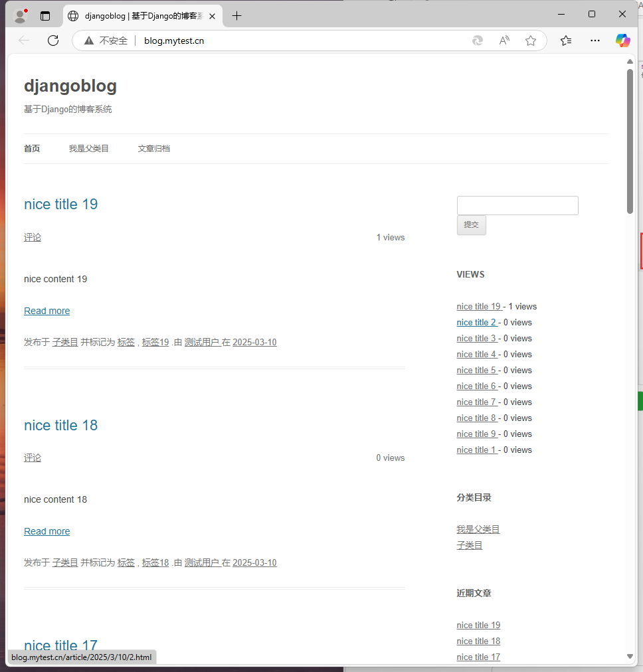643x672 pixels.
Task: Click the scrollbar down arrow
Action: 630,656
